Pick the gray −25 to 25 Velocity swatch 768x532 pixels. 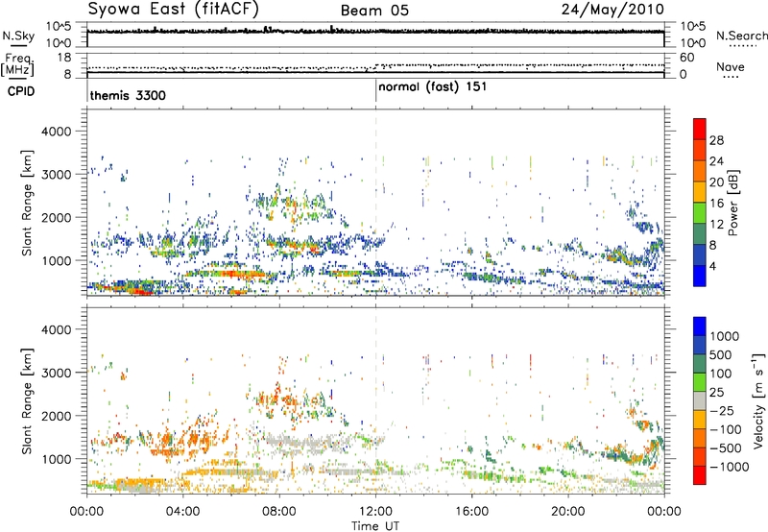coord(700,401)
